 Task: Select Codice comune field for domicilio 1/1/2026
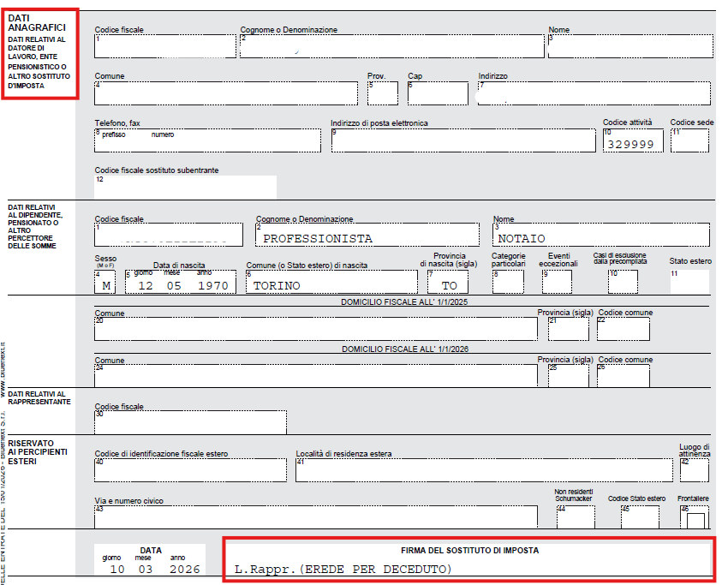[x=623, y=376]
